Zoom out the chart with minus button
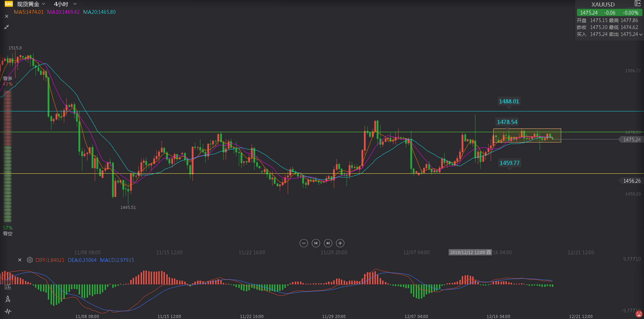Viewport: 644px width, 319px height. click(303, 243)
